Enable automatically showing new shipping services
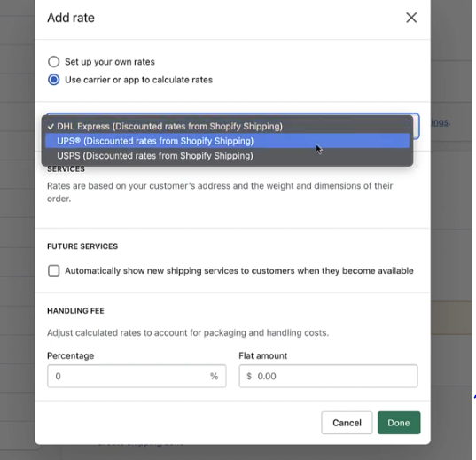The height and width of the screenshot is (460, 476). [x=54, y=270]
